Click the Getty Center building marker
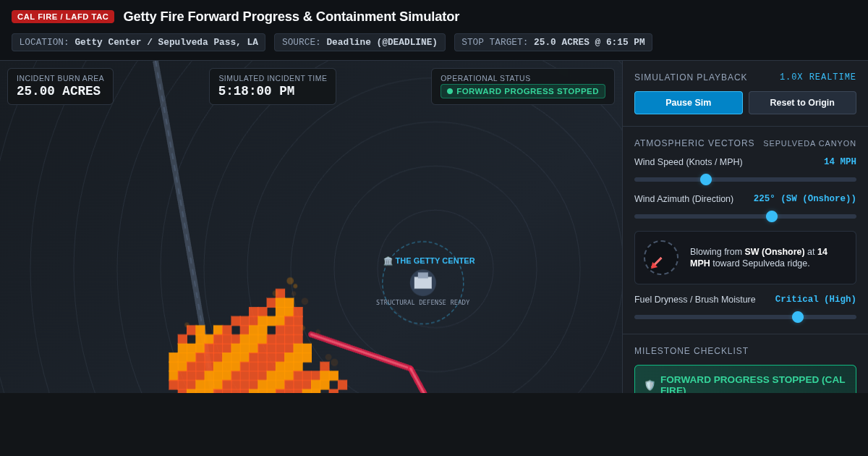The image size is (868, 456). click(423, 282)
